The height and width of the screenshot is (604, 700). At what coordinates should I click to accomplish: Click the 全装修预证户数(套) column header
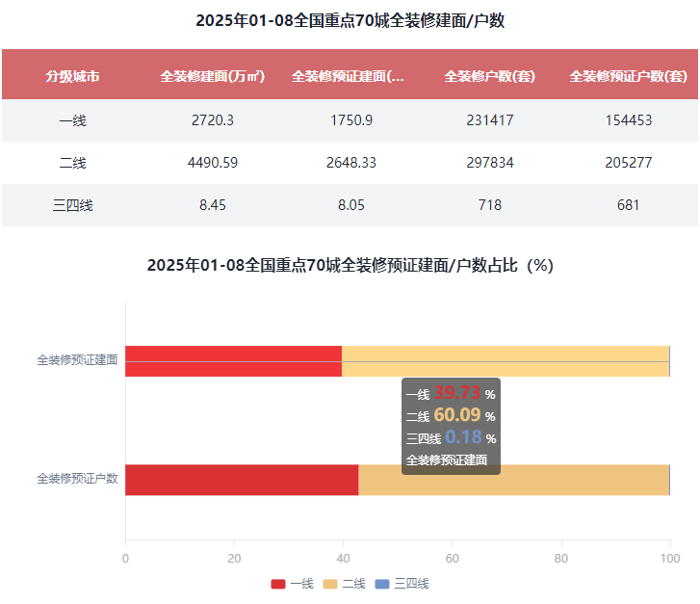[628, 76]
